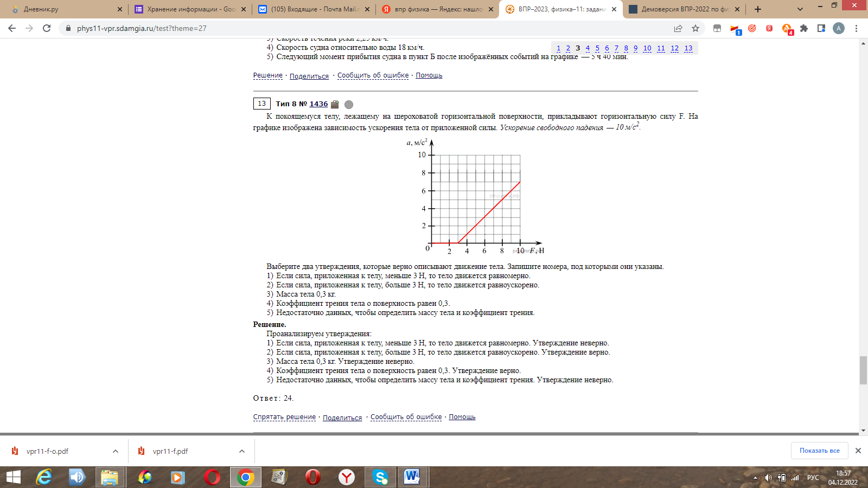Expand options chevron for vpr11-f-o.pdf
Image resolution: width=868 pixels, height=488 pixels.
coord(116,451)
